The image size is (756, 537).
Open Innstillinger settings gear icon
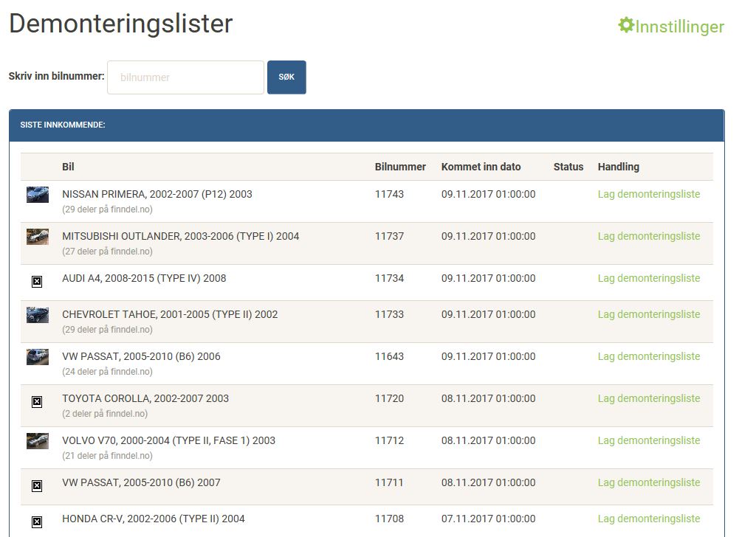(626, 25)
